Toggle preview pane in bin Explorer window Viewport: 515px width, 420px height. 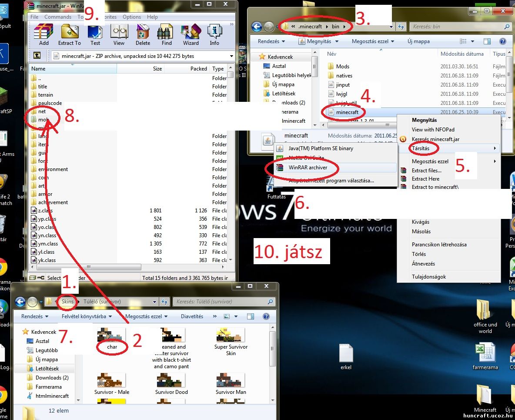tap(487, 41)
